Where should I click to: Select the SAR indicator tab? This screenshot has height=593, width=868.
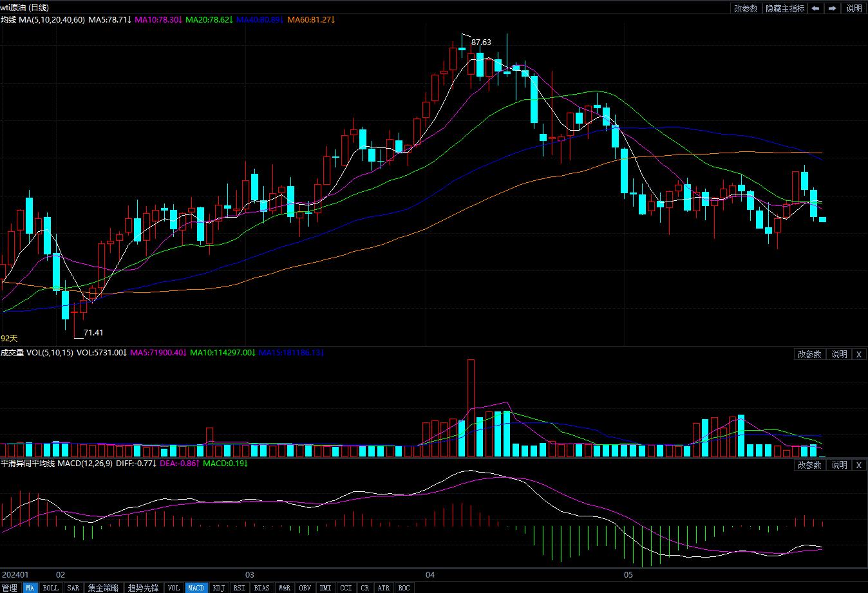[x=73, y=588]
